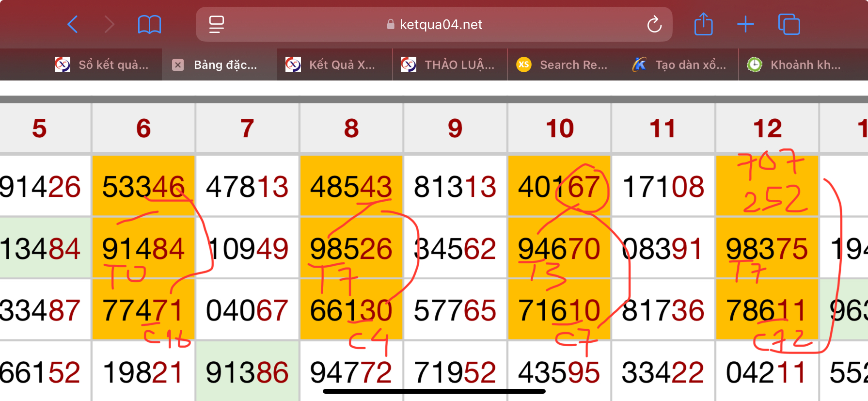Open the bookmarks book icon
The width and height of the screenshot is (868, 401).
[x=149, y=24]
